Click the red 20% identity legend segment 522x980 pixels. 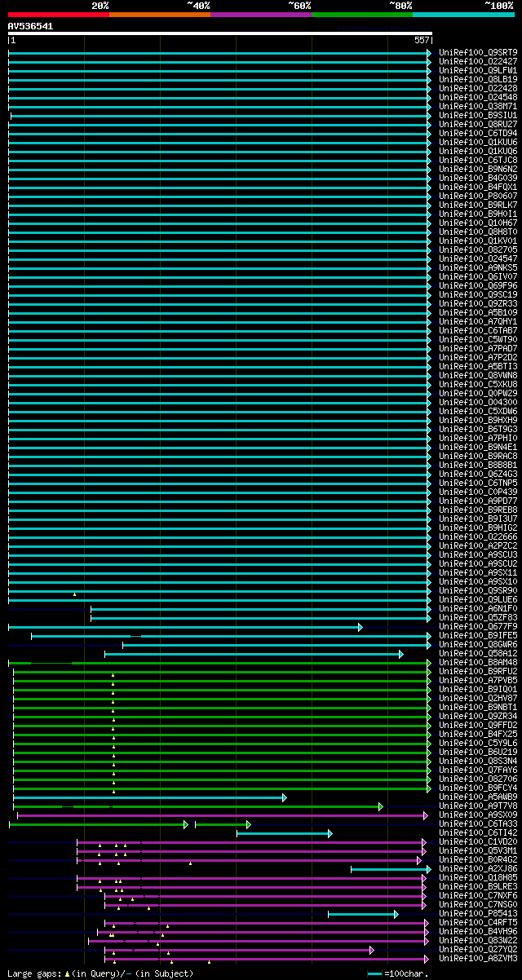click(59, 15)
